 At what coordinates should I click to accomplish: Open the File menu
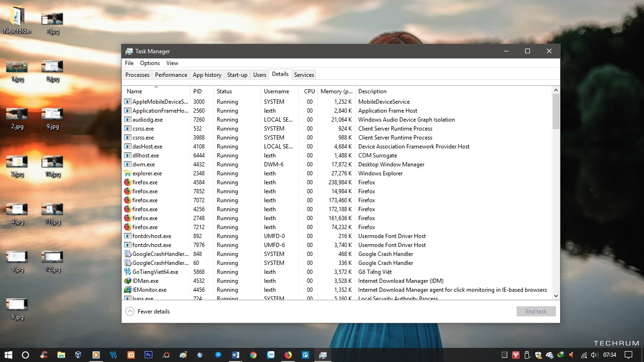coord(129,63)
